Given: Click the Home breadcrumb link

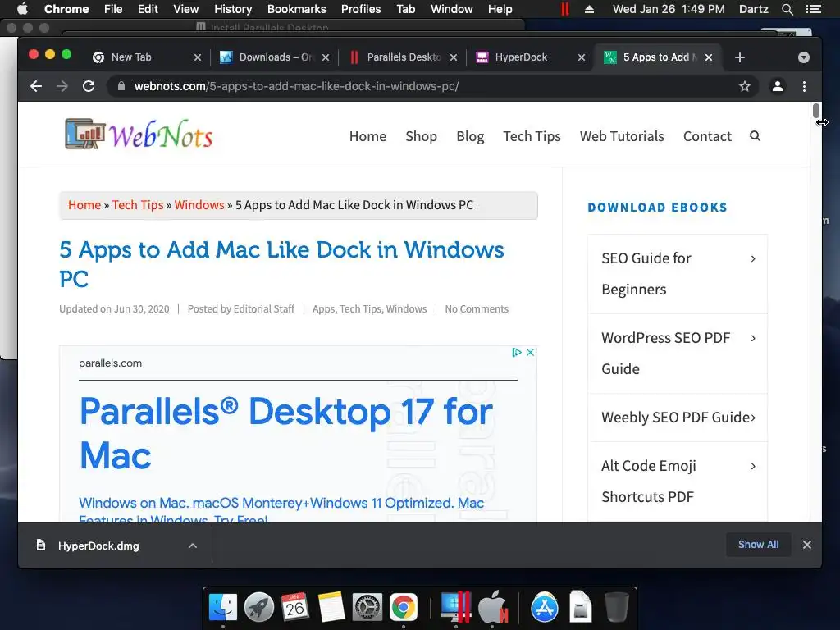Looking at the screenshot, I should [x=84, y=204].
